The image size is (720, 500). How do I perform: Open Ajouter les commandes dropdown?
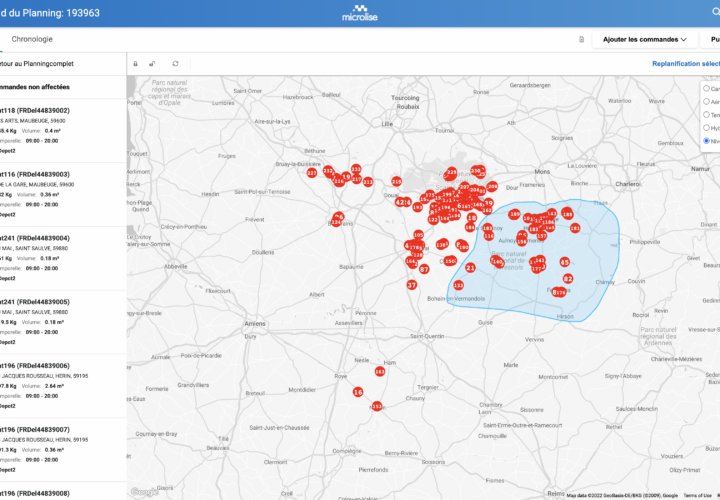(644, 39)
